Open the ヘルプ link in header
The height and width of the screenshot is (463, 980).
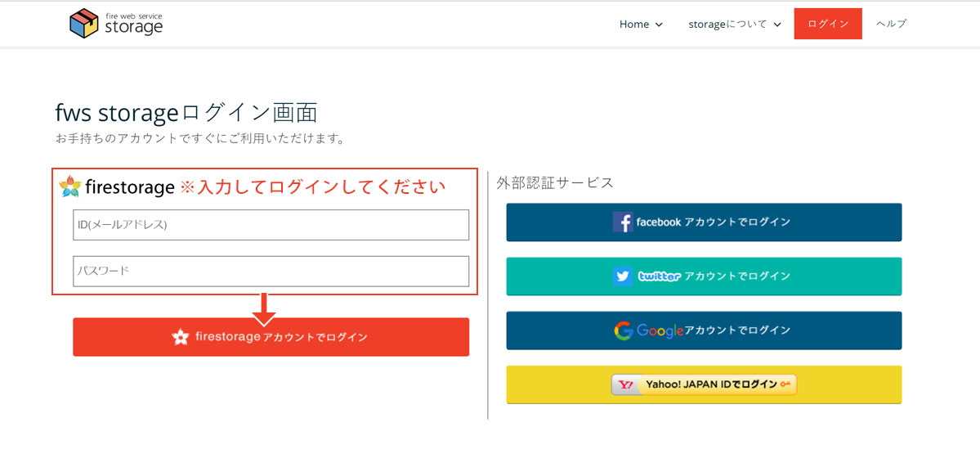(x=891, y=24)
